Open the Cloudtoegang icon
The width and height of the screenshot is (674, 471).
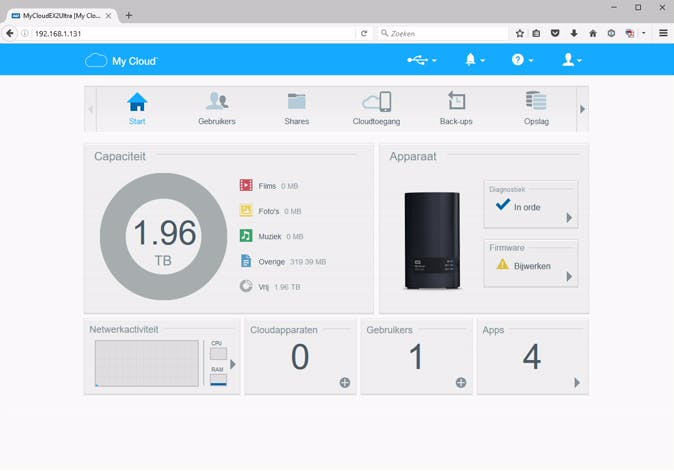click(x=377, y=101)
